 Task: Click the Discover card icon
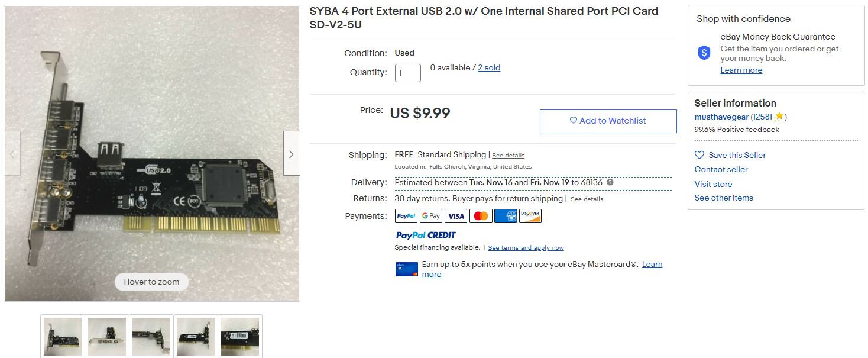(x=530, y=216)
